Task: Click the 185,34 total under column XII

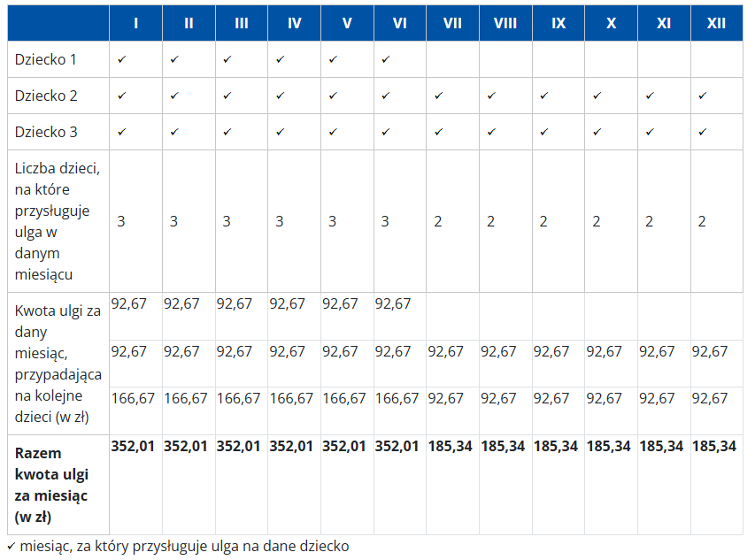Action: 714,446
